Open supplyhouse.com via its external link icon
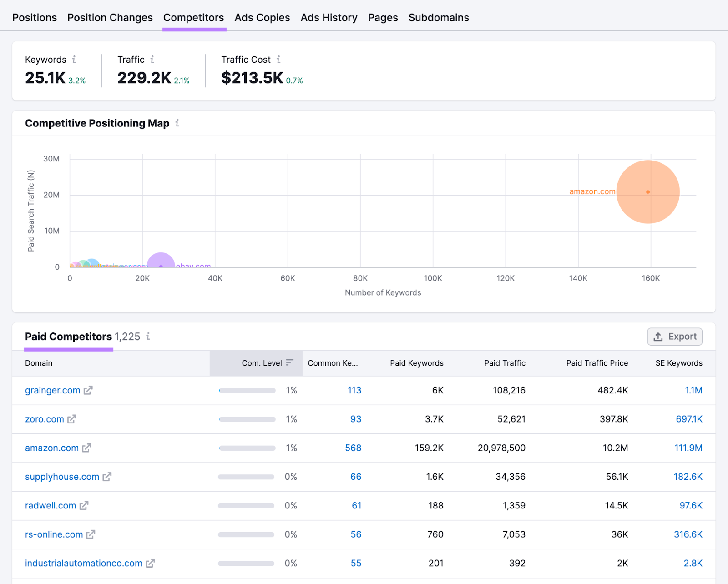 coord(107,477)
